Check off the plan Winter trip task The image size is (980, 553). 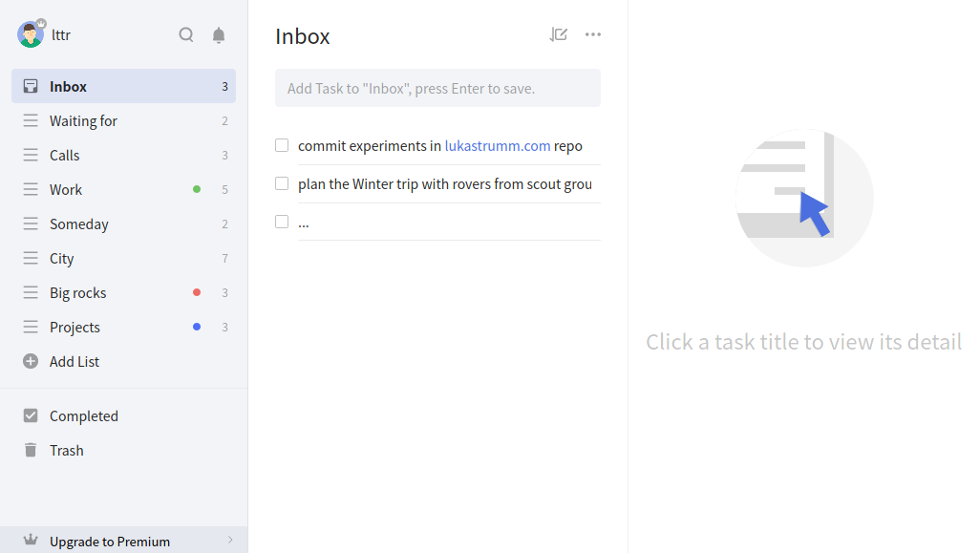click(x=282, y=183)
